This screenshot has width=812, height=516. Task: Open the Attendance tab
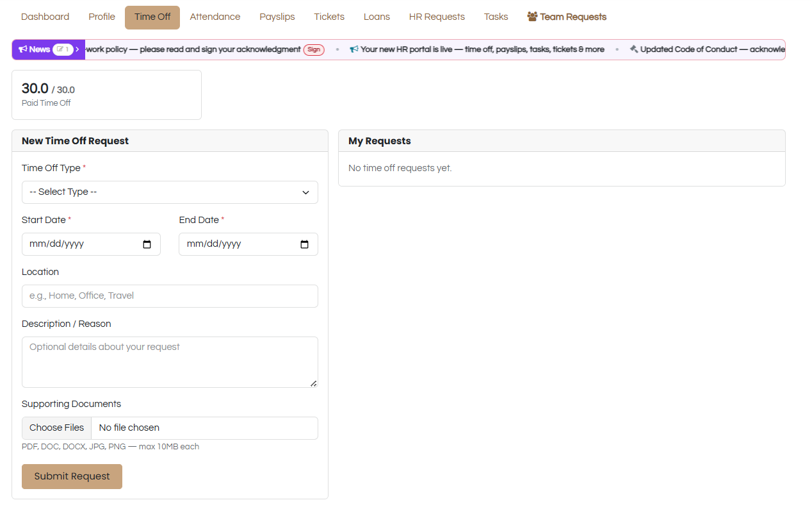pos(215,17)
